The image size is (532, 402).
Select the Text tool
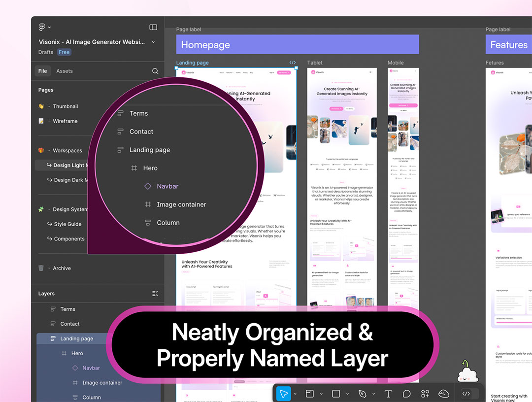click(x=388, y=394)
